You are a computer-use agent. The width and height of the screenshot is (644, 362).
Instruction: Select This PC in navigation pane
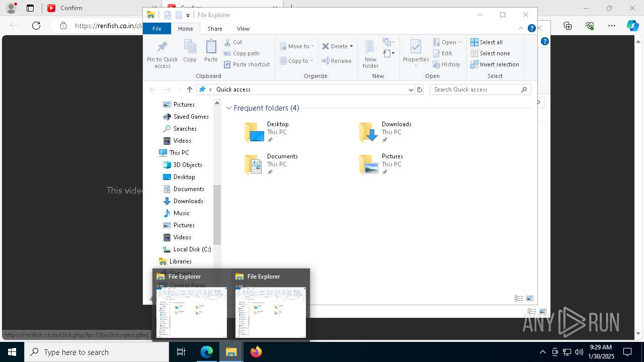(174, 153)
